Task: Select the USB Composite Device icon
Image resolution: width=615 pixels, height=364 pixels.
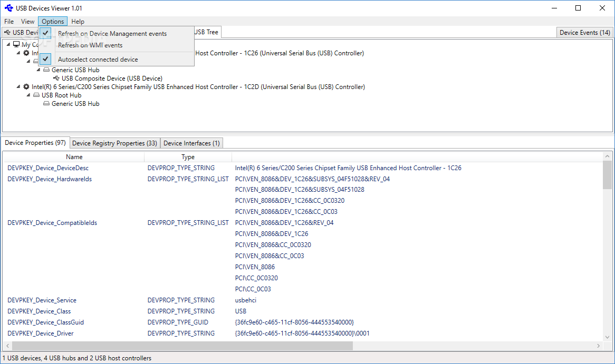Action: [x=56, y=78]
